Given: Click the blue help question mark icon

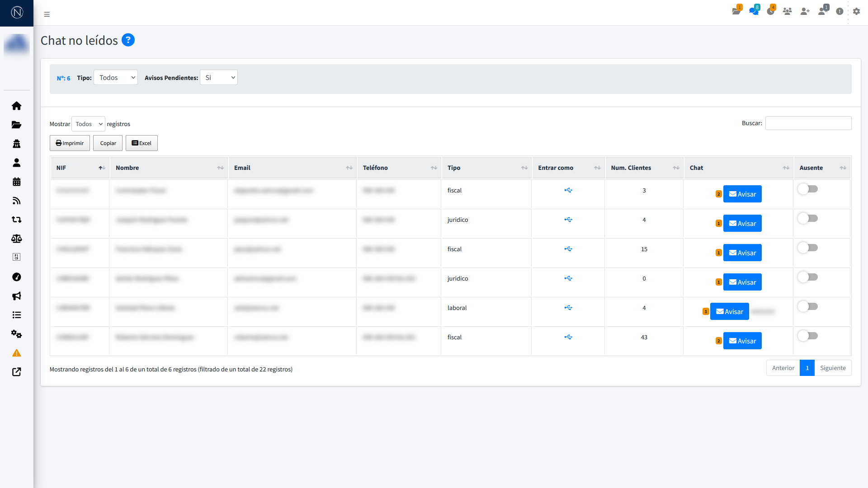Looking at the screenshot, I should [128, 40].
